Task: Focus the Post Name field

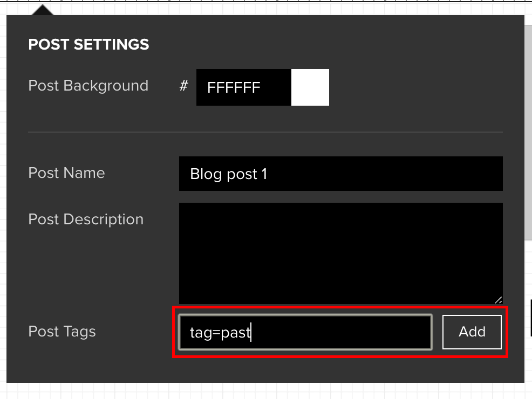Action: click(340, 174)
